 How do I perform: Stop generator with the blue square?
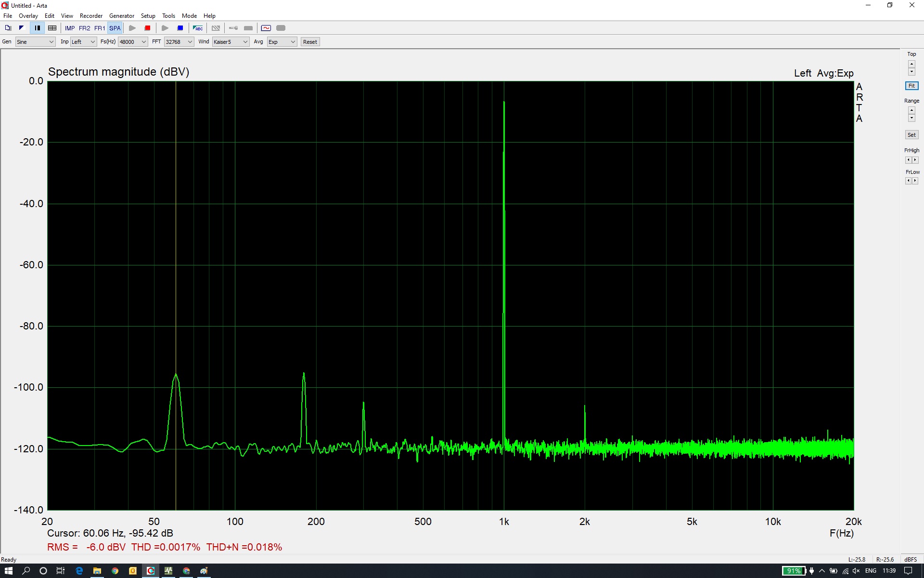click(x=180, y=28)
